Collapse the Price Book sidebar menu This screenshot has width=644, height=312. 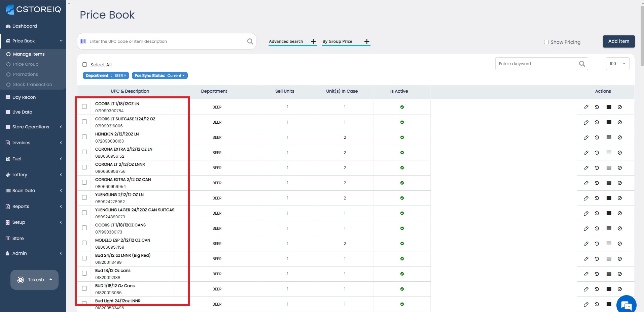click(33, 41)
